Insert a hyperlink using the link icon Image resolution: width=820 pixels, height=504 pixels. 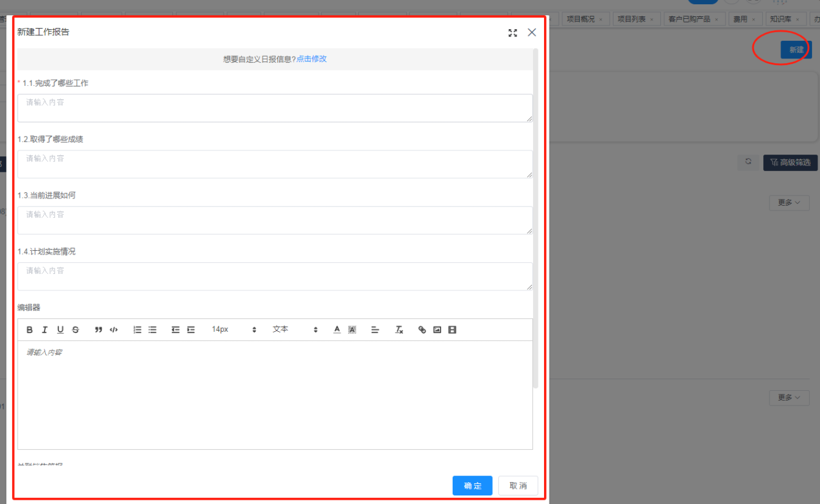click(x=422, y=330)
